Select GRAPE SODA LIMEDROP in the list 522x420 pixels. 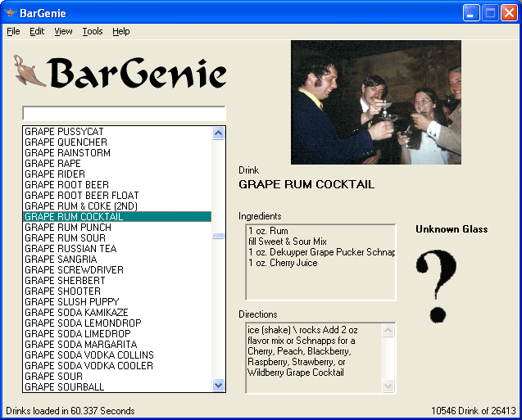pyautogui.click(x=117, y=334)
